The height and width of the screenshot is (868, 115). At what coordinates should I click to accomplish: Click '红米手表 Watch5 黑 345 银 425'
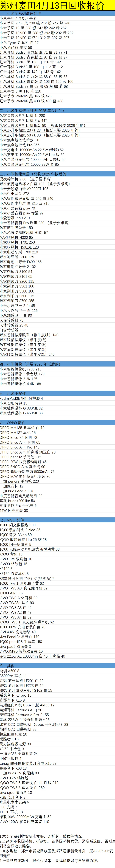[x=26, y=96]
